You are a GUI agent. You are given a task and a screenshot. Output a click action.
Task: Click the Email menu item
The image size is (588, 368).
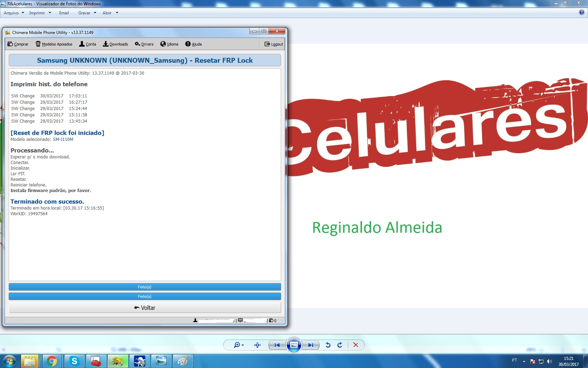pyautogui.click(x=64, y=13)
